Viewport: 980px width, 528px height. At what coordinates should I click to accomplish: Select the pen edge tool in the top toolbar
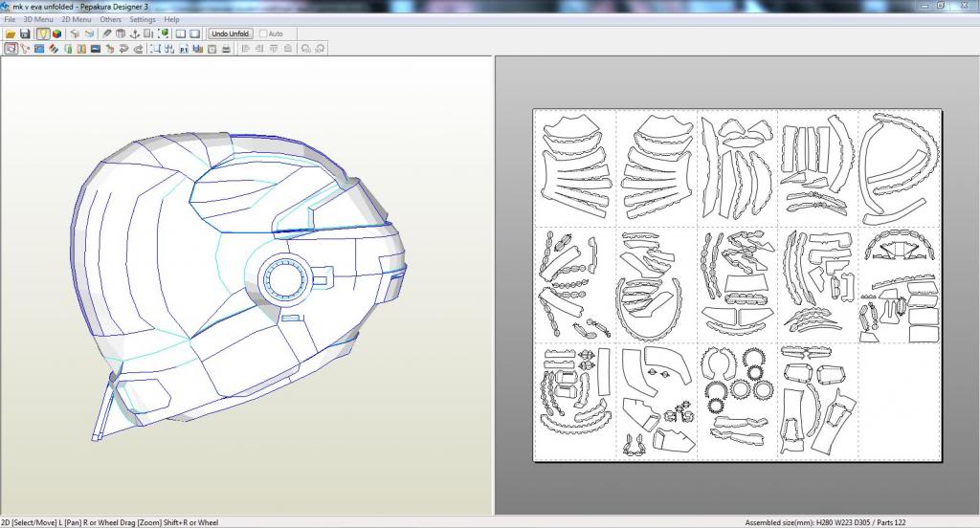pos(106,33)
